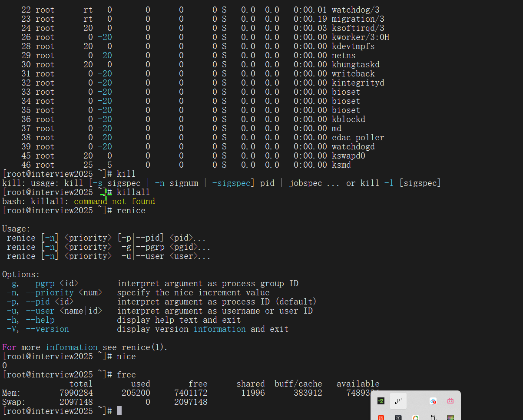The width and height of the screenshot is (523, 420).
Task: Click "For more information see renice(1)." line
Action: pos(85,347)
